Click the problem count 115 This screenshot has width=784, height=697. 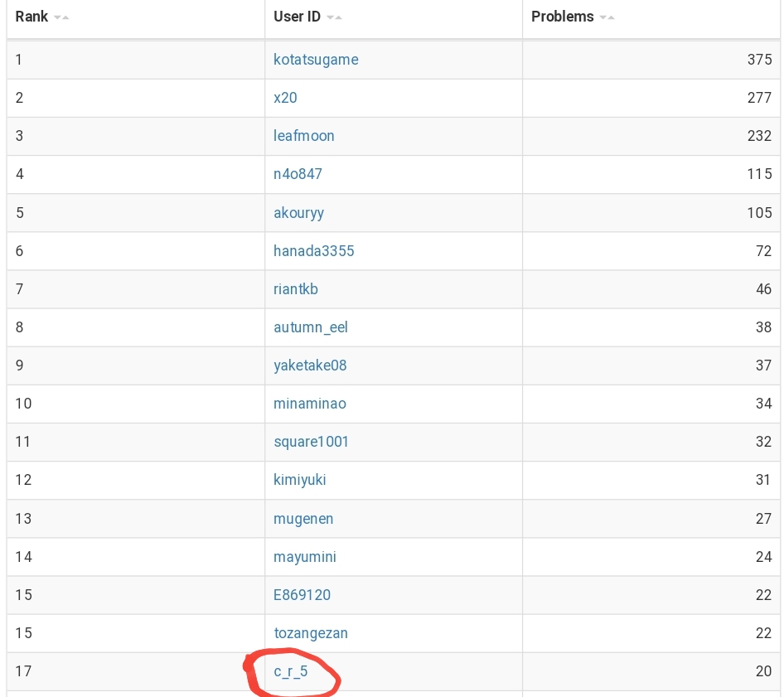tap(759, 174)
